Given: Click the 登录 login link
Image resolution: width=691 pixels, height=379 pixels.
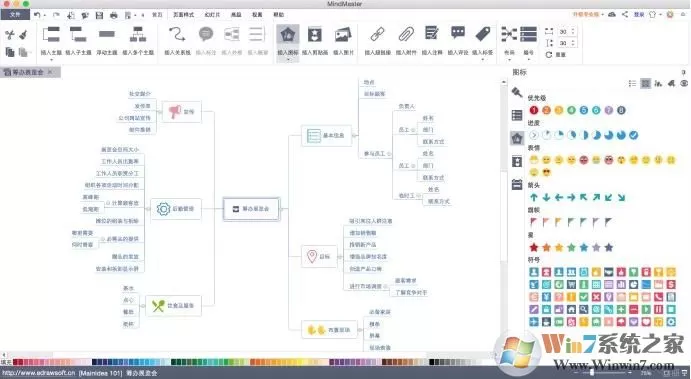Looking at the screenshot, I should [639, 15].
